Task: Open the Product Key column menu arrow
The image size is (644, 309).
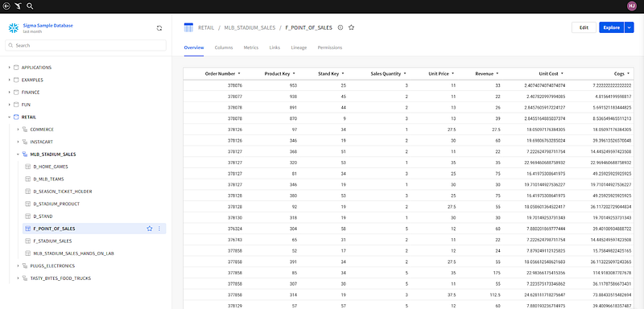Action: 294,73
